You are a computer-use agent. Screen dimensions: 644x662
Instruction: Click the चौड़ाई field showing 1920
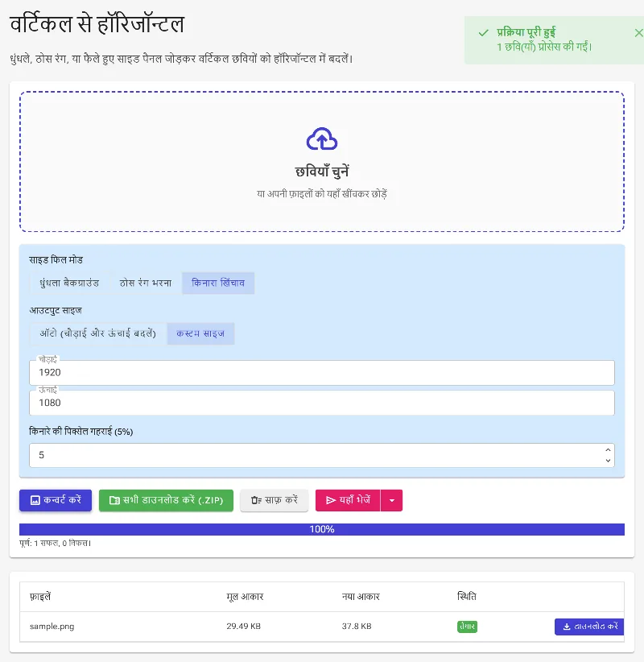click(321, 372)
